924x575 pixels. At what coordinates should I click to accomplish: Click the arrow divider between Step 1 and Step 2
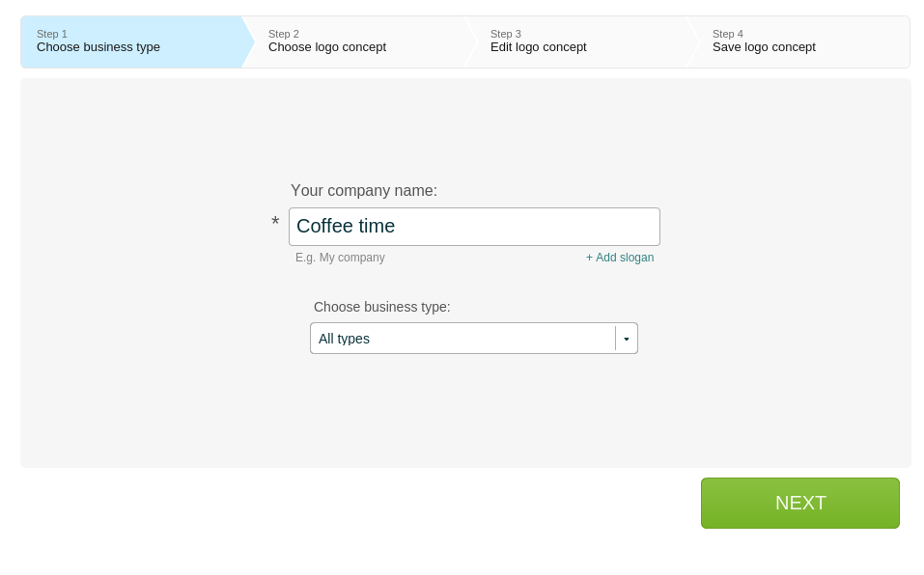[248, 41]
